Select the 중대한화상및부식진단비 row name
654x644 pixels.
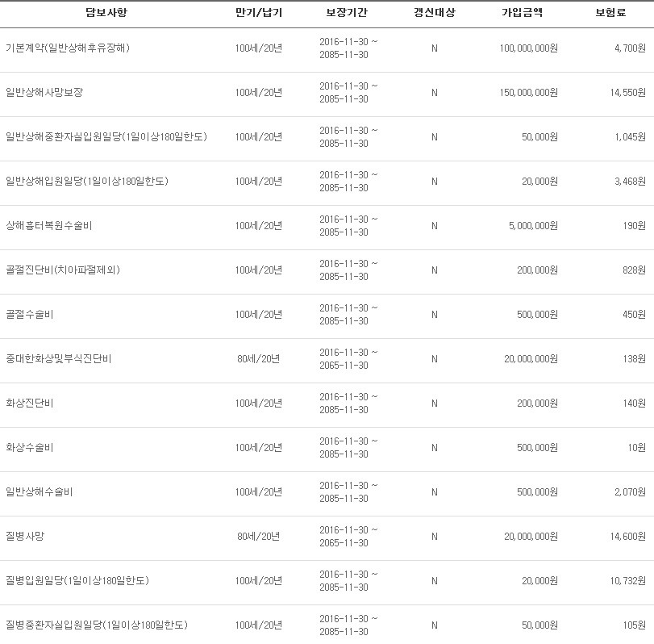(x=58, y=359)
